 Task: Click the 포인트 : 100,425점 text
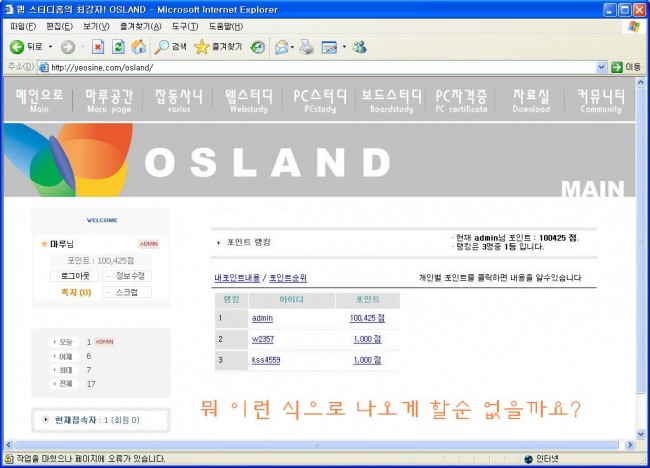(x=101, y=261)
